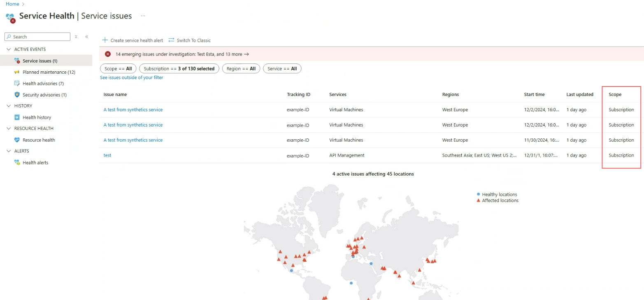Open the ellipsis more options menu
Image resolution: width=644 pixels, height=300 pixels.
143,16
